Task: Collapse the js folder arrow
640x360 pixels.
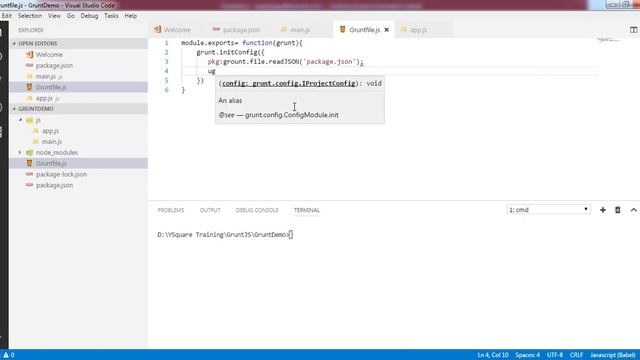Action: pos(20,120)
